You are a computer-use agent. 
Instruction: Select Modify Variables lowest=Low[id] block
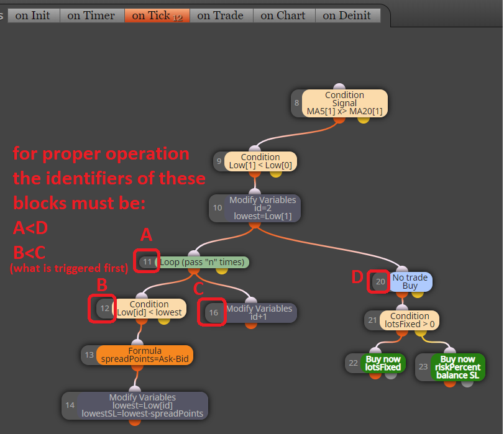click(x=142, y=405)
